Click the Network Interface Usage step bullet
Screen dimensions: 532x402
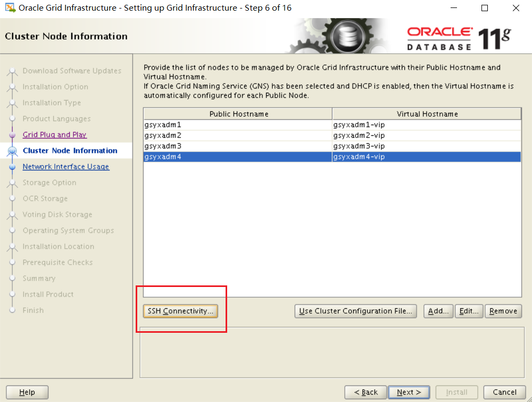pos(12,167)
